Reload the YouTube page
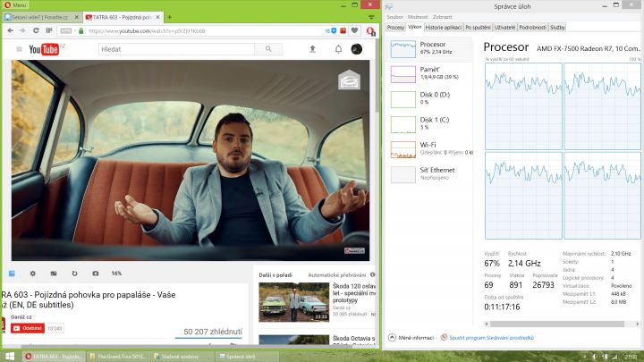Screen dimensions: 644x362 [x=36, y=30]
